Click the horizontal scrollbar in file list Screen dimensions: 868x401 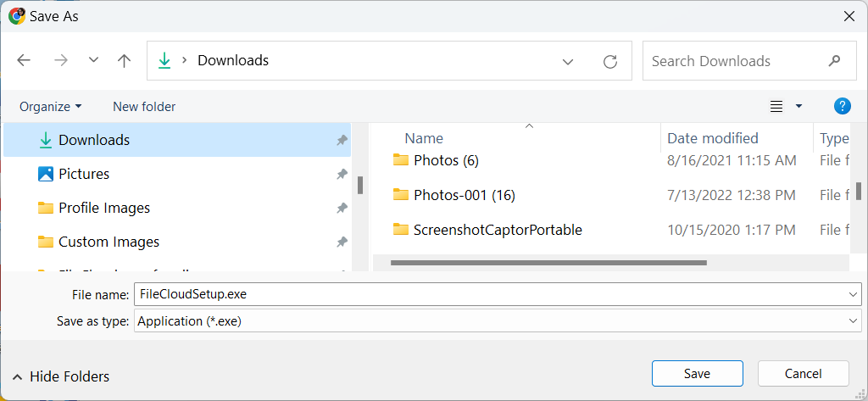pos(548,263)
